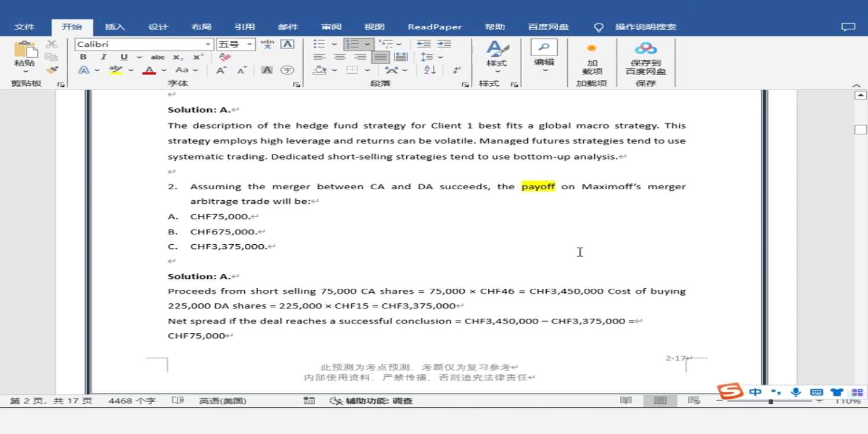Toggle subscript formatting
The width and height of the screenshot is (868, 434).
pos(178,57)
